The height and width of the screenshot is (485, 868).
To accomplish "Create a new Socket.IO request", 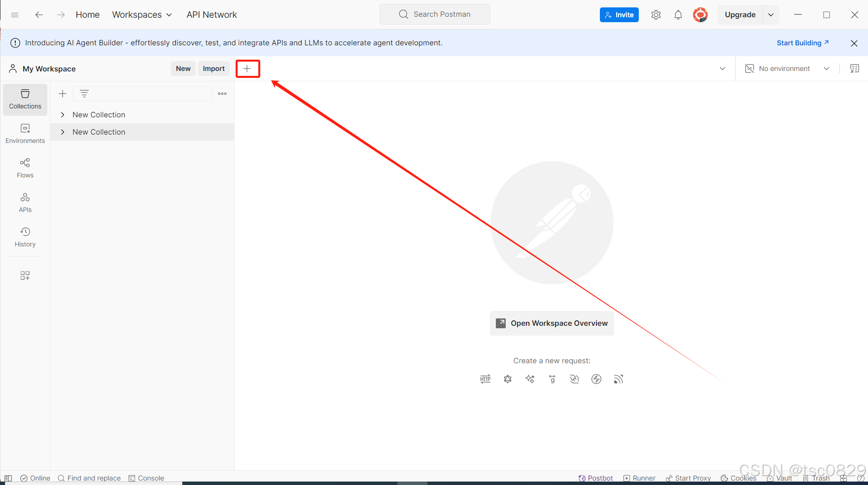I will pos(596,379).
